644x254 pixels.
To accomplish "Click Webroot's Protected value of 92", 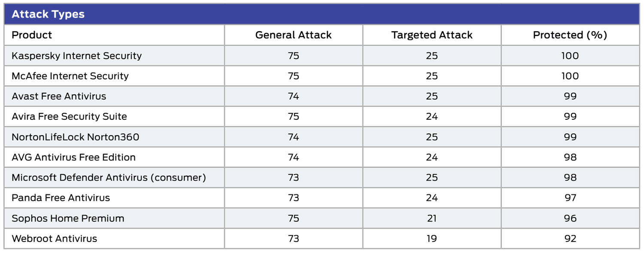I will pyautogui.click(x=570, y=239).
